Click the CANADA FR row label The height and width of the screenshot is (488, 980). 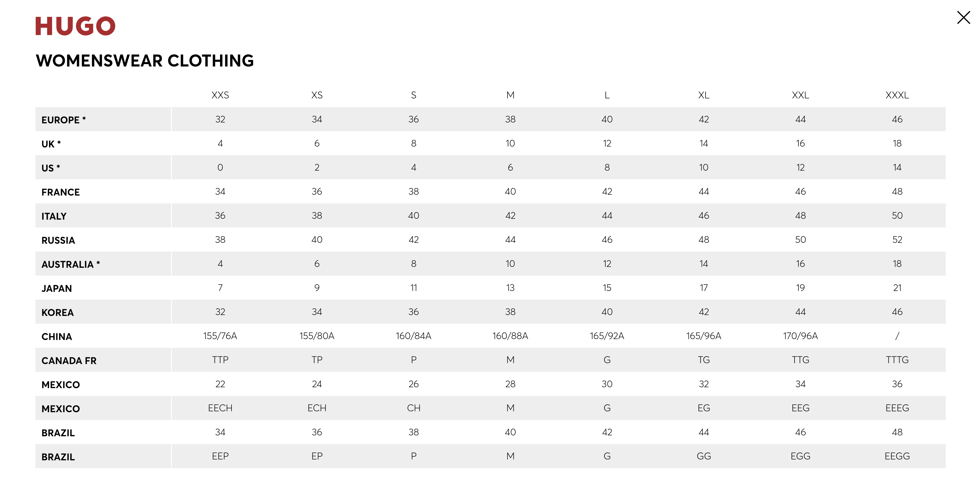(x=69, y=360)
